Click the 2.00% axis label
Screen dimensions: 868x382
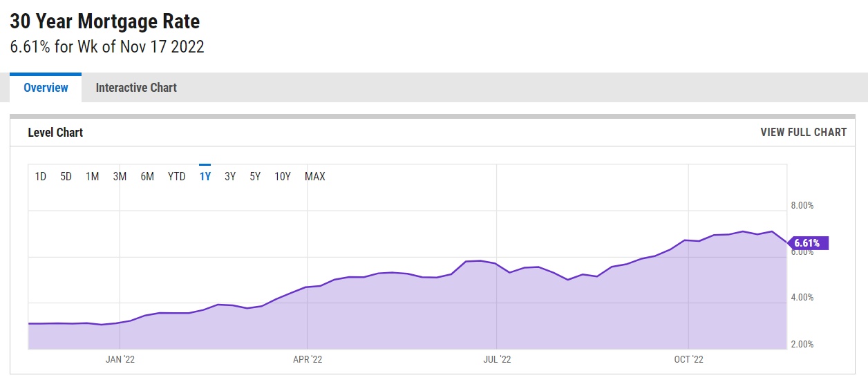(x=802, y=344)
